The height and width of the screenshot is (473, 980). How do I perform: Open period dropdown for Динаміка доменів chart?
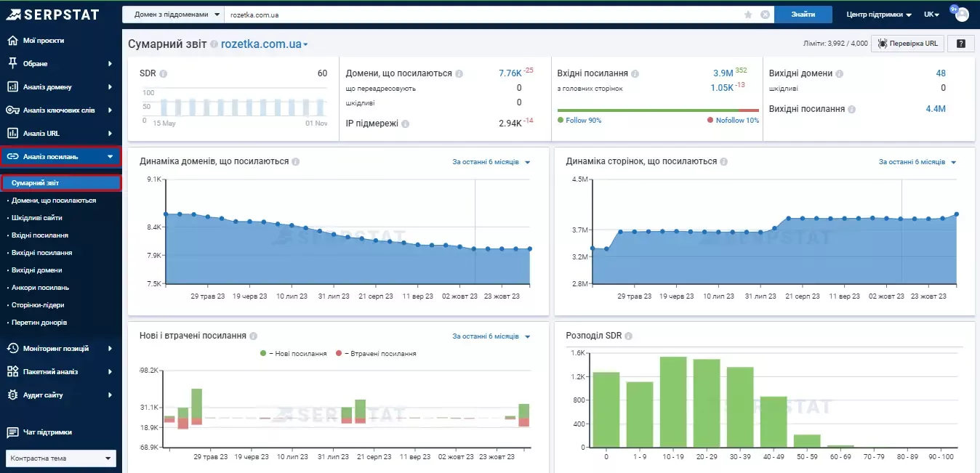(x=491, y=162)
